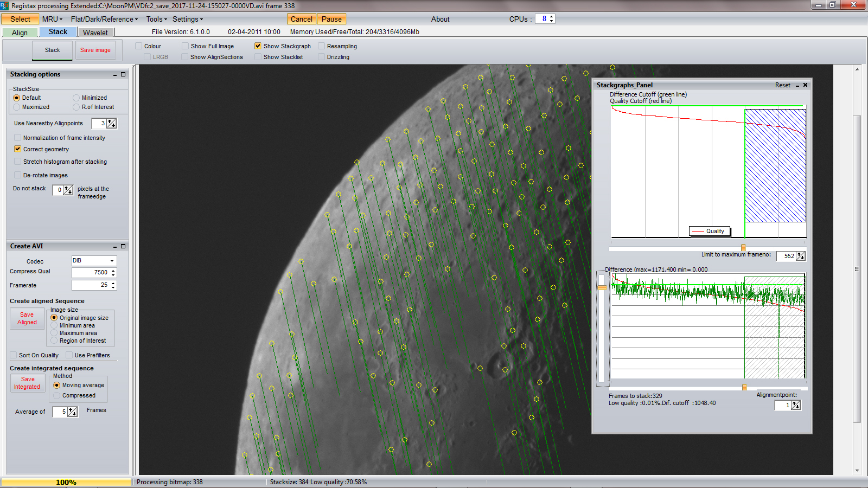Enable the Colour checkbox

pos(139,46)
